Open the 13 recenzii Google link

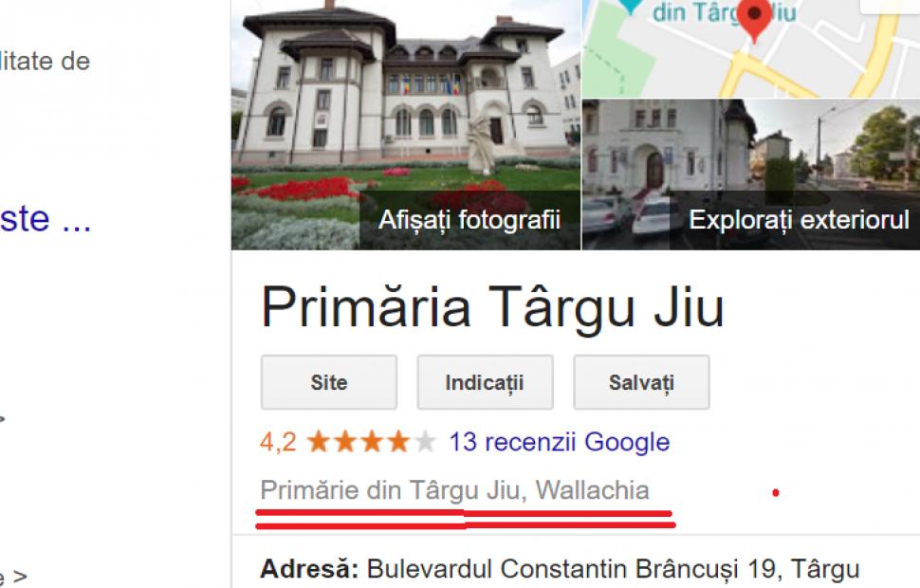[560, 442]
